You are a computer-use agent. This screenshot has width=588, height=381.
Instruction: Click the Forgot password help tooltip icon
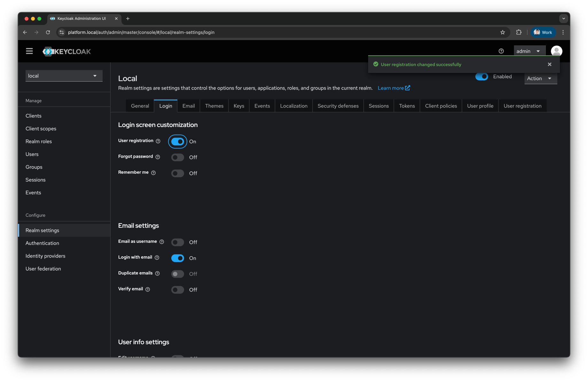pos(158,157)
